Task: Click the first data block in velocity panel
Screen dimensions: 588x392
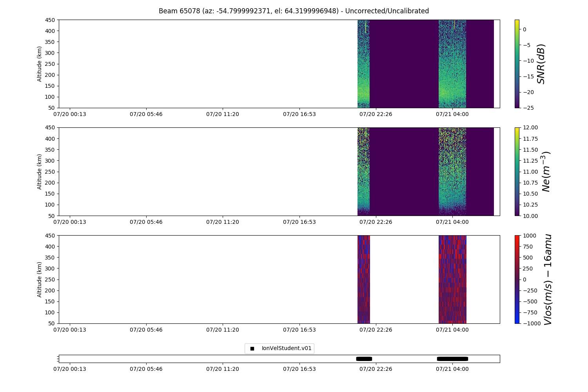Action: [x=363, y=279]
